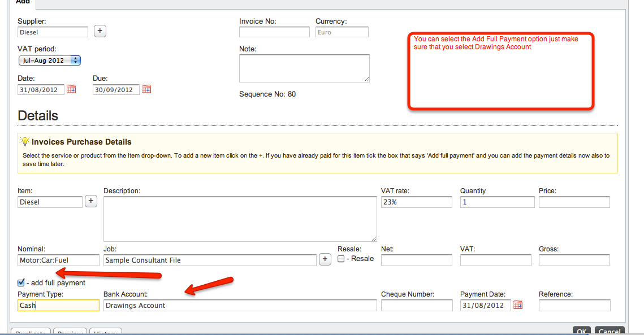The width and height of the screenshot is (644, 335).
Task: Click the lightbulb icon in Invoices Purchase Details
Action: point(25,141)
